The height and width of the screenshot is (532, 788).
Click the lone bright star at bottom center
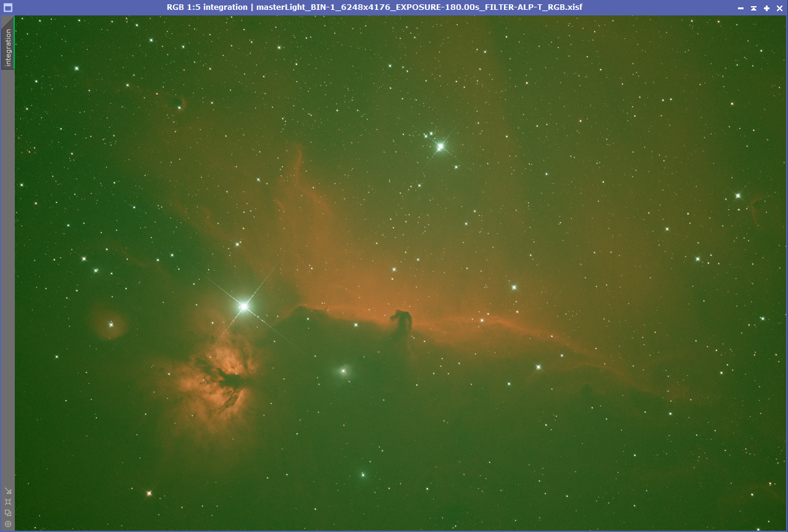click(363, 475)
